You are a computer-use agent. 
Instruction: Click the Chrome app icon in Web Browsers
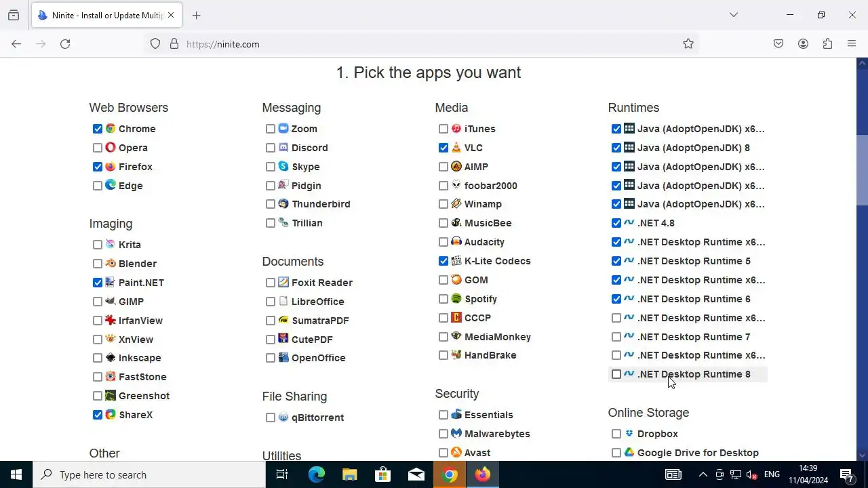coord(111,128)
